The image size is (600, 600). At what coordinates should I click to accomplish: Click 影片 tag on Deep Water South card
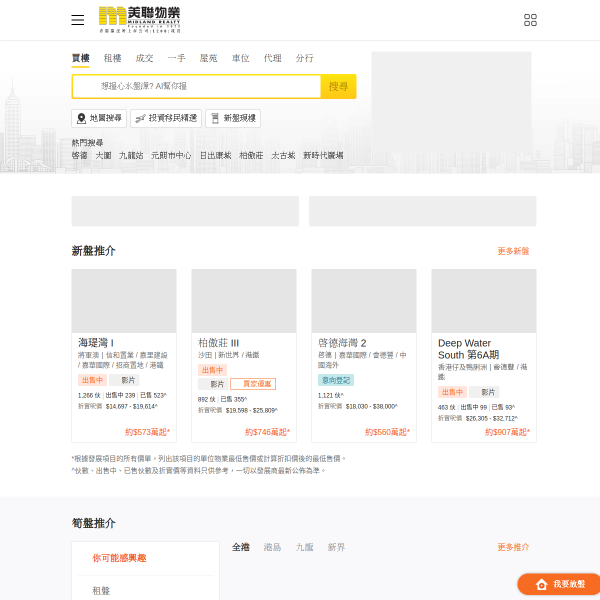[484, 392]
